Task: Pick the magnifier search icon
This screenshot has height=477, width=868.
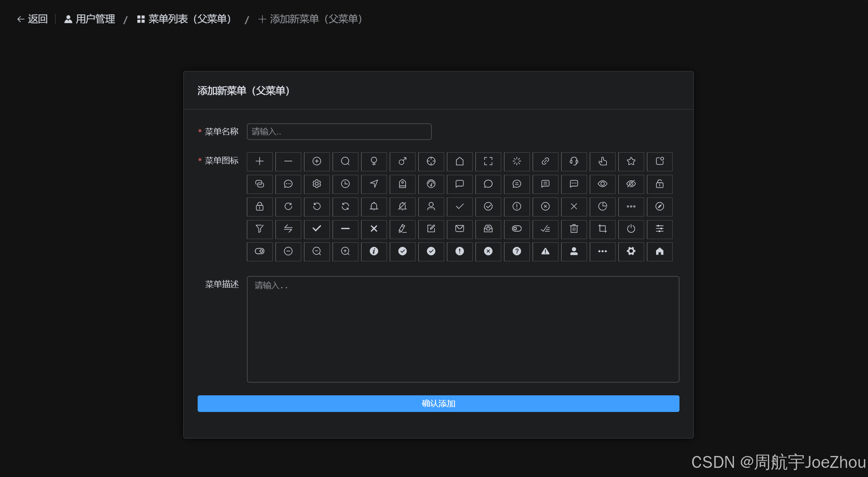Action: pos(345,161)
